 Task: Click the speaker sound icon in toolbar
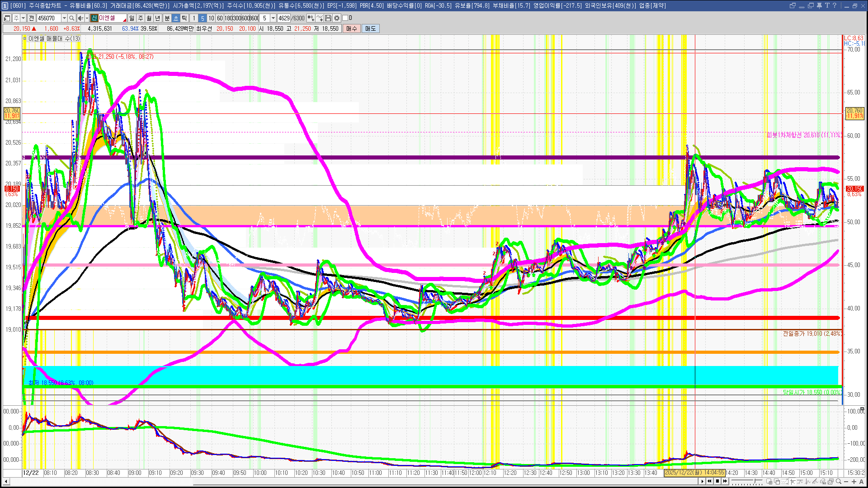(80, 18)
